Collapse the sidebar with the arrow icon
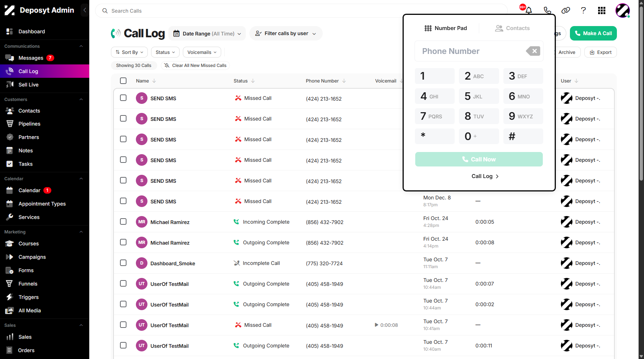Screen dimensions: 644x359 click(x=85, y=10)
